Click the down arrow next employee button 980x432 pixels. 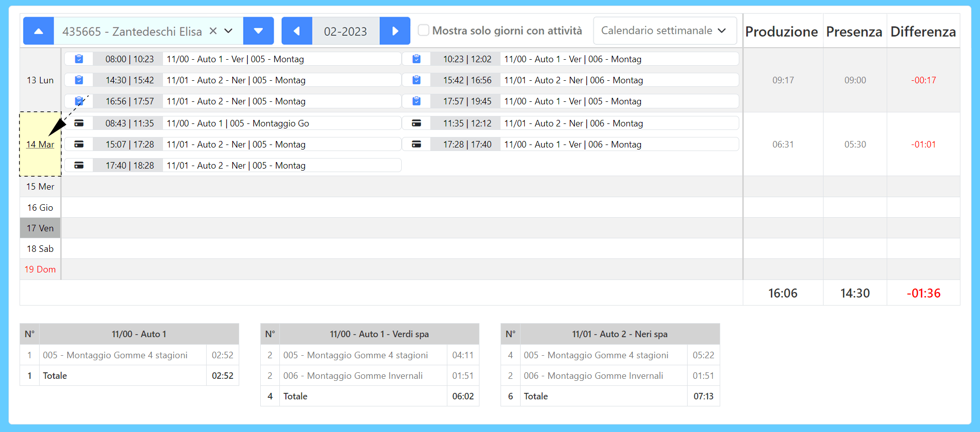(258, 31)
